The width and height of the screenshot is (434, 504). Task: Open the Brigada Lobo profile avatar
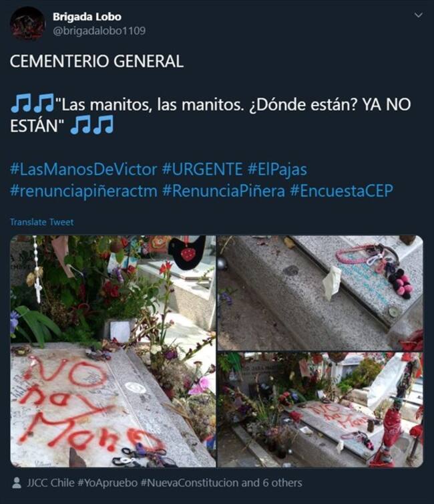[x=27, y=23]
